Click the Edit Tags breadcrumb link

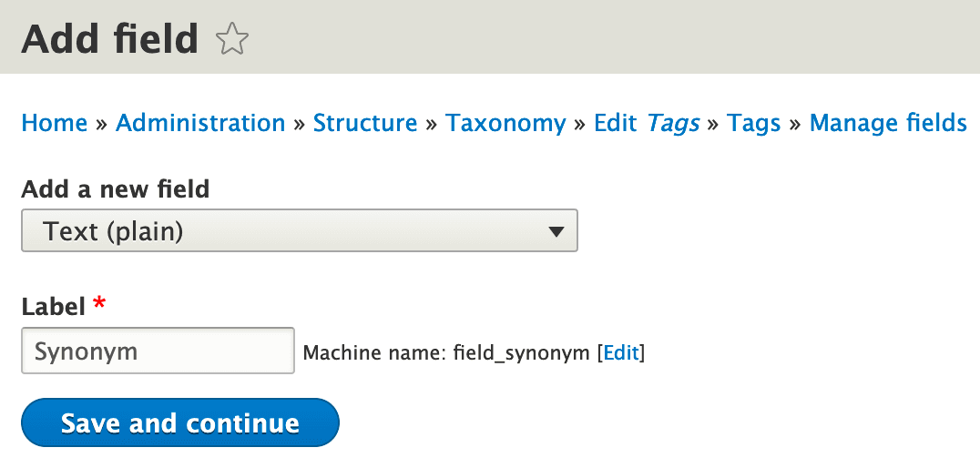647,123
